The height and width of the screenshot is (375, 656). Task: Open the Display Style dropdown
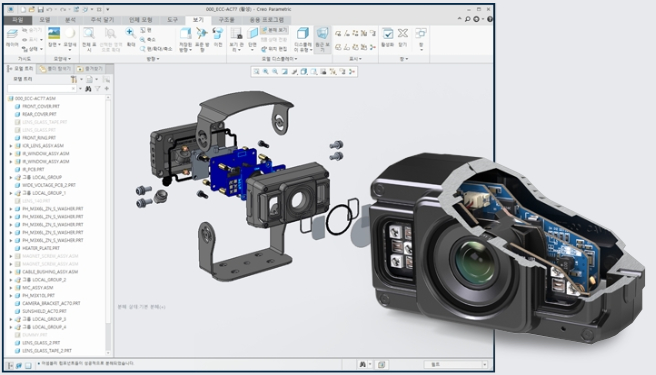tap(303, 39)
